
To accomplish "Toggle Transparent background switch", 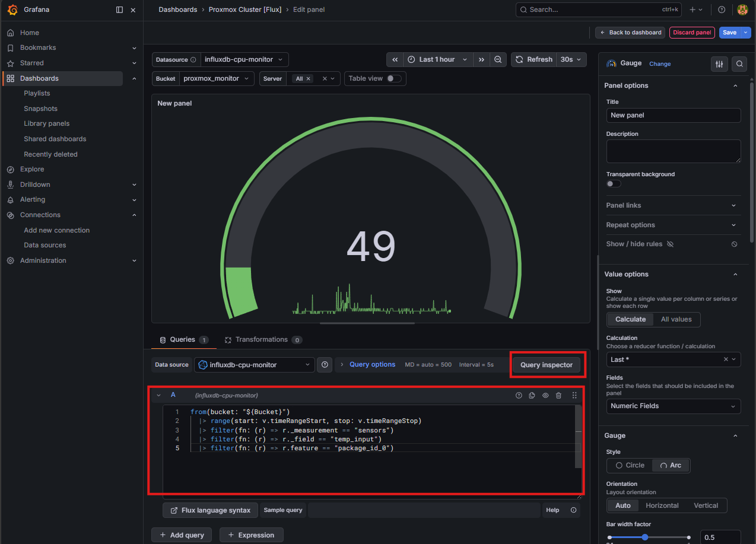I will [614, 184].
